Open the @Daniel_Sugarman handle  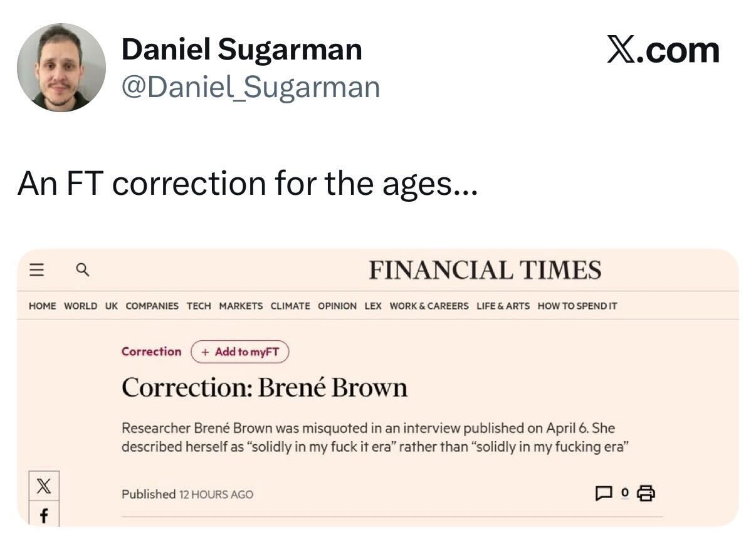coord(250,87)
